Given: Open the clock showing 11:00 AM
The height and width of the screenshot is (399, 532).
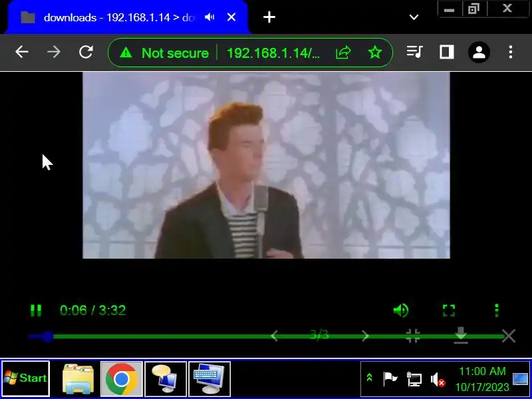Looking at the screenshot, I should (x=481, y=379).
